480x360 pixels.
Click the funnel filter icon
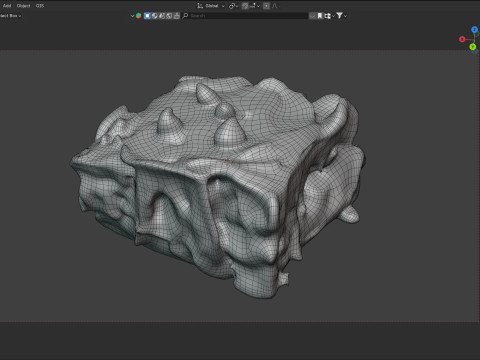click(x=339, y=16)
